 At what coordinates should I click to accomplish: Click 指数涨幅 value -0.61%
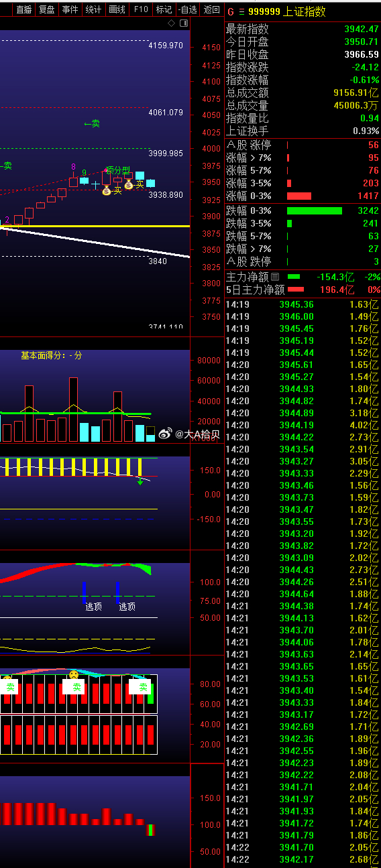(x=366, y=80)
